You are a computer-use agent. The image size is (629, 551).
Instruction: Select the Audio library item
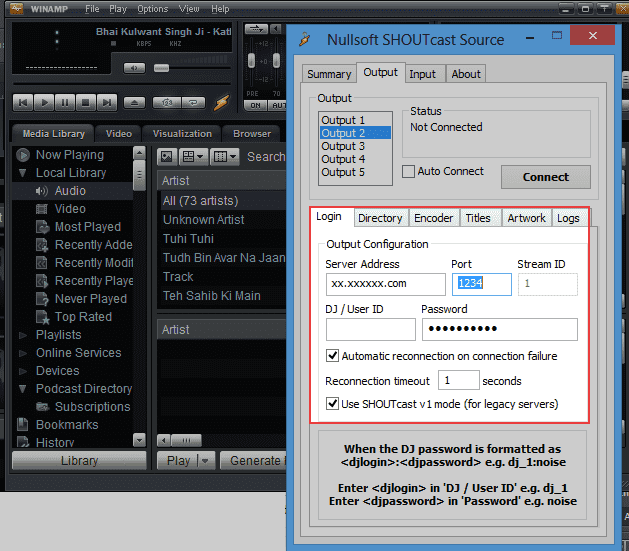(70, 191)
